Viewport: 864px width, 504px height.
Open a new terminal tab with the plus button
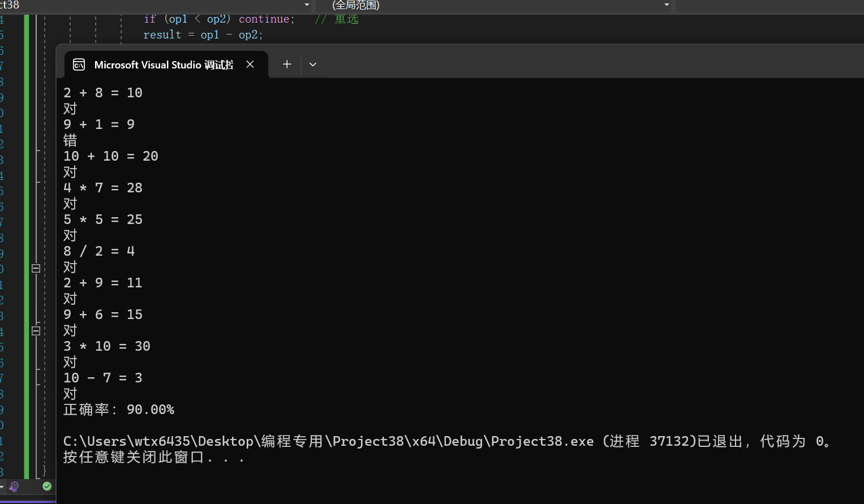287,64
